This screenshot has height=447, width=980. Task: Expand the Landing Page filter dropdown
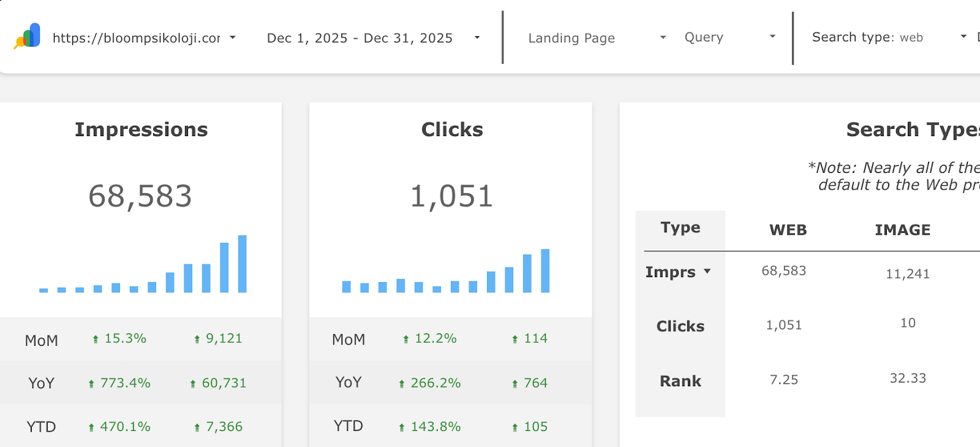pyautogui.click(x=662, y=37)
